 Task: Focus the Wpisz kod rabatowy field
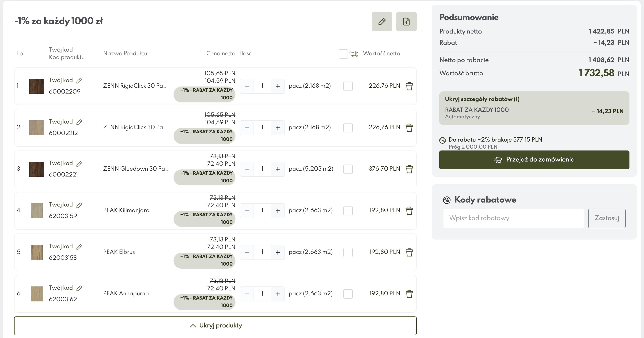[x=514, y=218]
